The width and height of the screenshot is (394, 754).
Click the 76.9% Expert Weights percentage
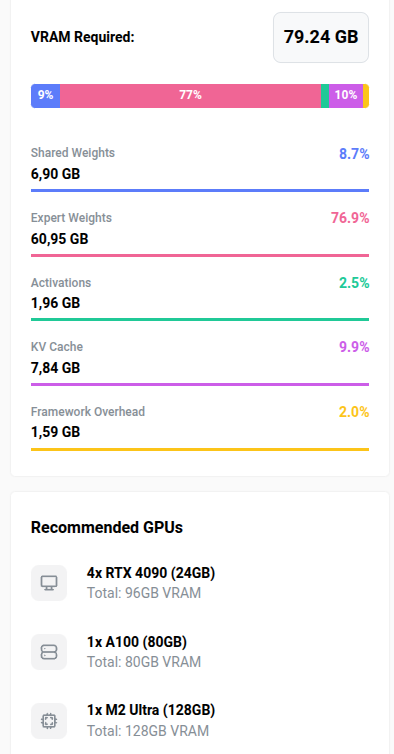point(350,218)
